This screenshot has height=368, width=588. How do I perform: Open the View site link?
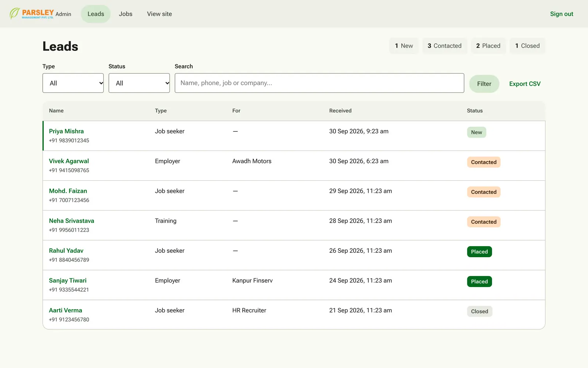159,14
